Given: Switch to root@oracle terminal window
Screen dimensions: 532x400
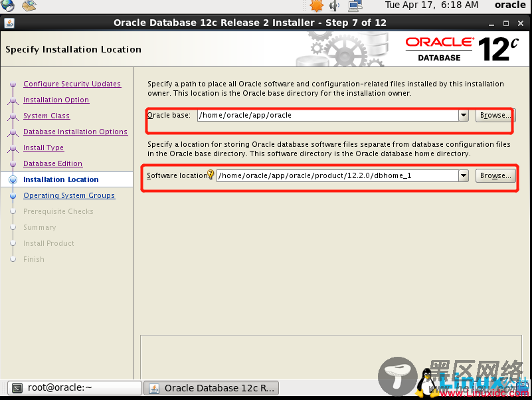Looking at the screenshot, I should click(x=74, y=388).
